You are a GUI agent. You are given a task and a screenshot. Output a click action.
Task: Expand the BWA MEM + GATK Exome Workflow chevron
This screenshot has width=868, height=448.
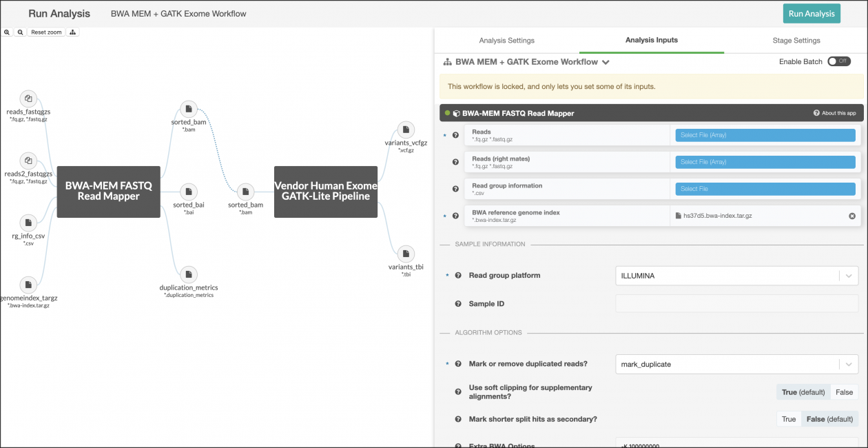tap(606, 62)
